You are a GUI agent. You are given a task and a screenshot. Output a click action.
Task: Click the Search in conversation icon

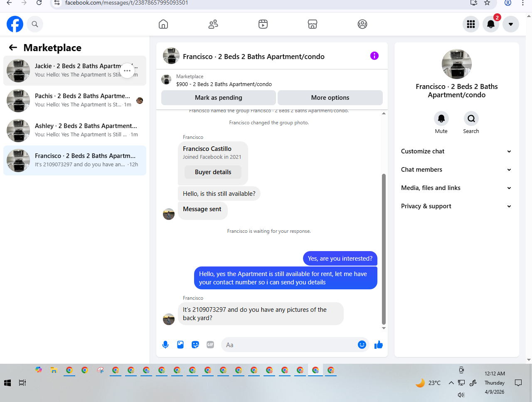[471, 118]
